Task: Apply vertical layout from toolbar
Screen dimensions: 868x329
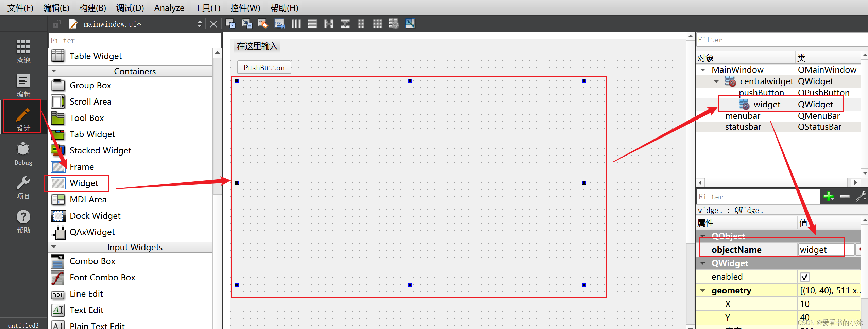Action: coord(312,24)
